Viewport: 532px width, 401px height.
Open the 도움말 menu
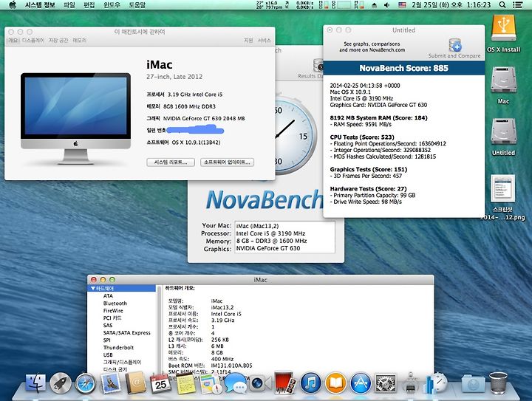(137, 4)
